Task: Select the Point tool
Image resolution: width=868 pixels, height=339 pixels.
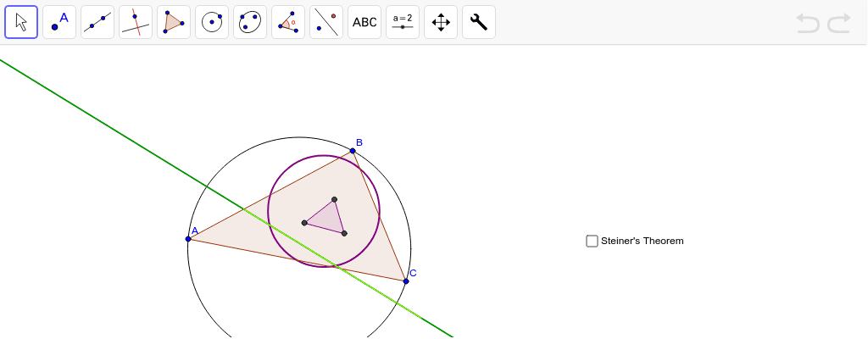Action: (59, 22)
